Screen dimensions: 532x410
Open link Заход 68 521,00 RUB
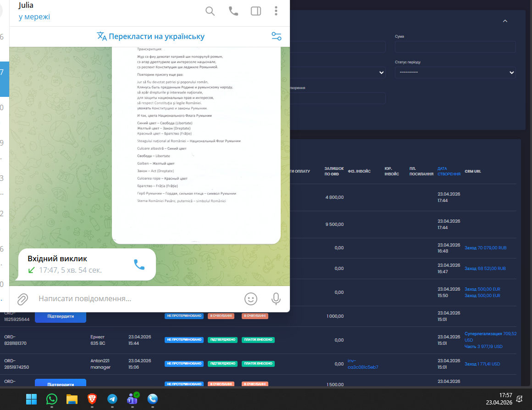(485, 268)
